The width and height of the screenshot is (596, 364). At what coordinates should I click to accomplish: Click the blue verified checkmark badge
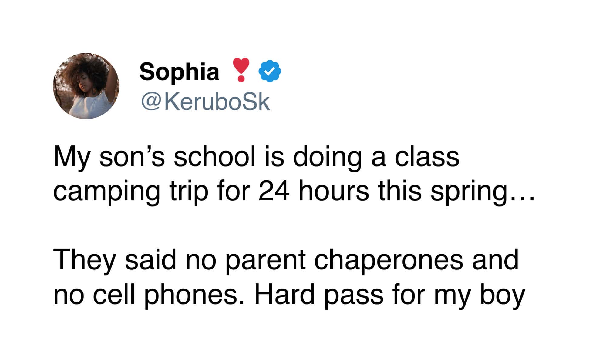tap(269, 71)
